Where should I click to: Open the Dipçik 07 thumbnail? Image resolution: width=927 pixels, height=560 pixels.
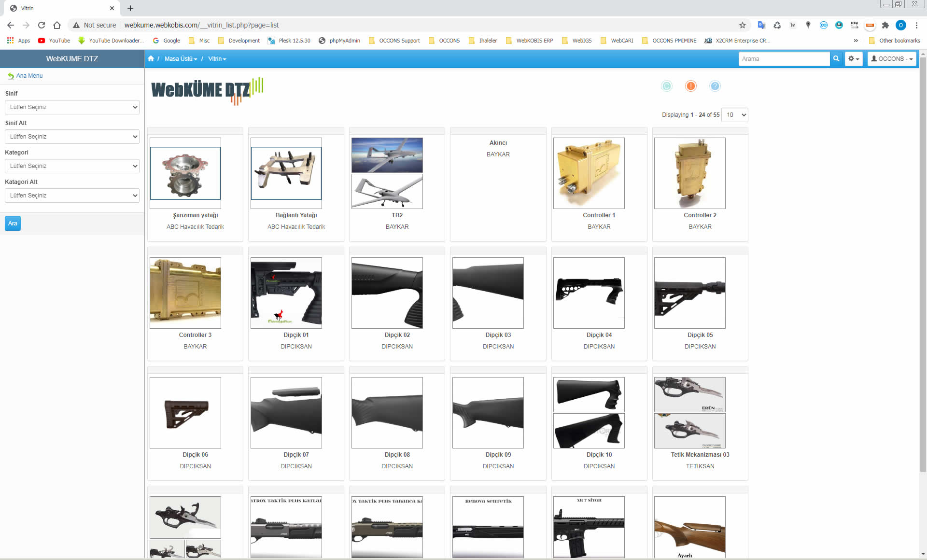pos(286,413)
